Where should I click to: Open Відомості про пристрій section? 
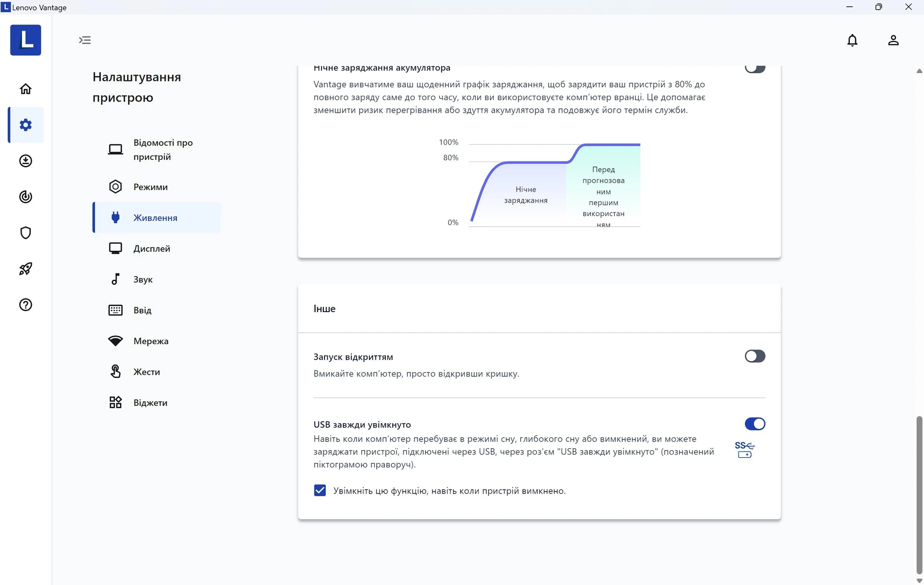pos(157,150)
